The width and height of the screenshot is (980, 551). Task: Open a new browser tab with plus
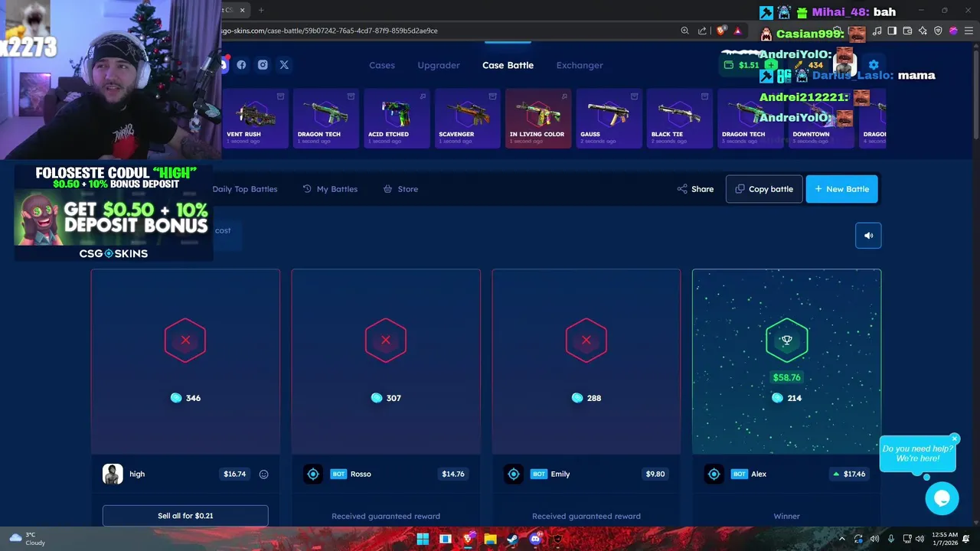coord(261,10)
